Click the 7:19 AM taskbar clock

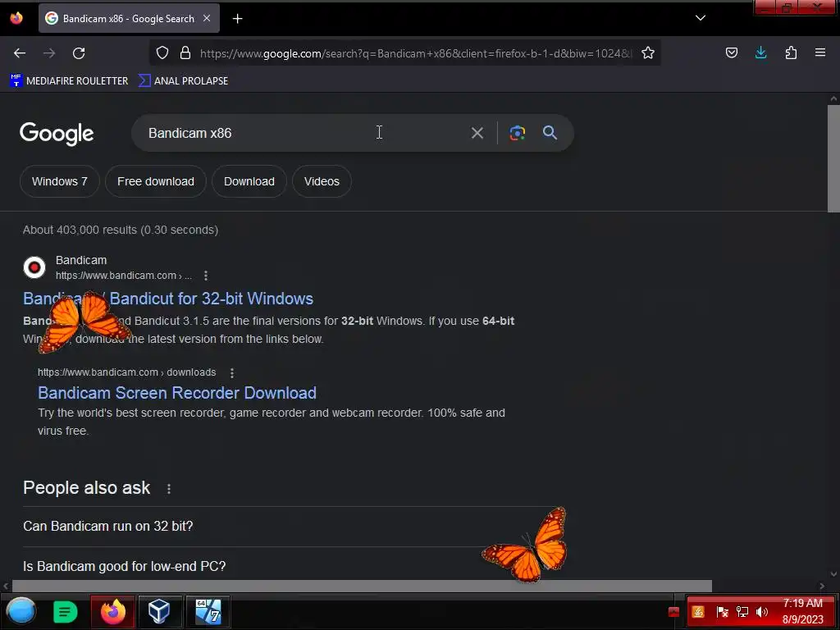[x=802, y=611]
